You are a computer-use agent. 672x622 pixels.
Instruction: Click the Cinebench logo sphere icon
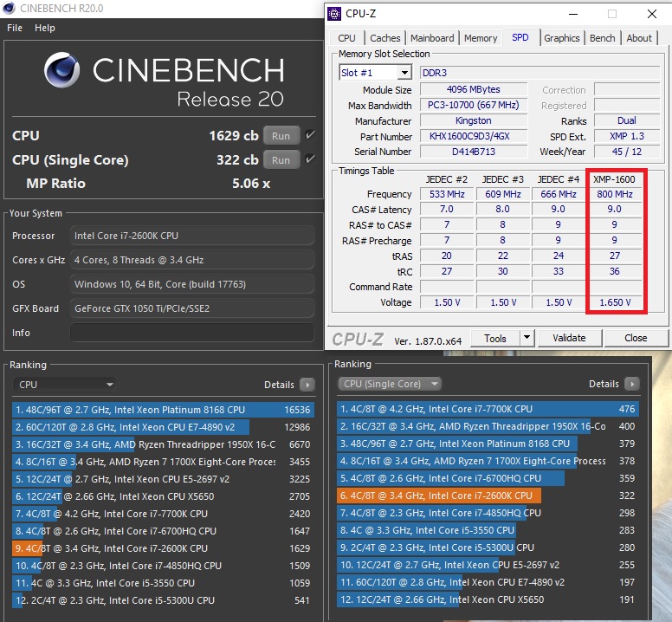click(x=62, y=70)
